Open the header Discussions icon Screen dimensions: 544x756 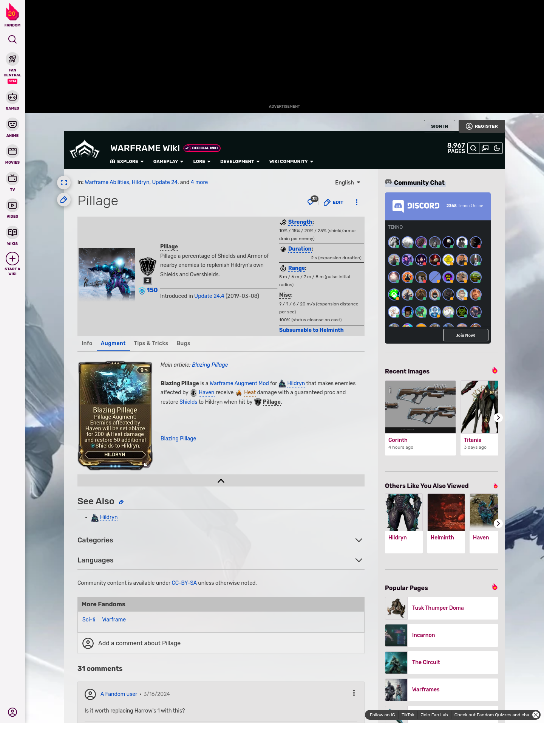click(485, 148)
